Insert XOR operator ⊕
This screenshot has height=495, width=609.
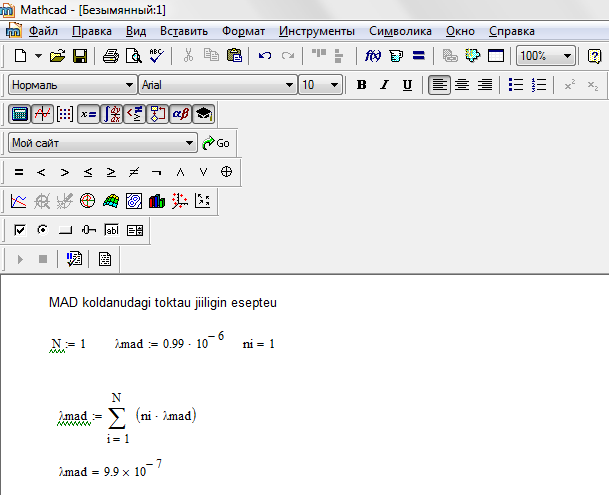(226, 172)
